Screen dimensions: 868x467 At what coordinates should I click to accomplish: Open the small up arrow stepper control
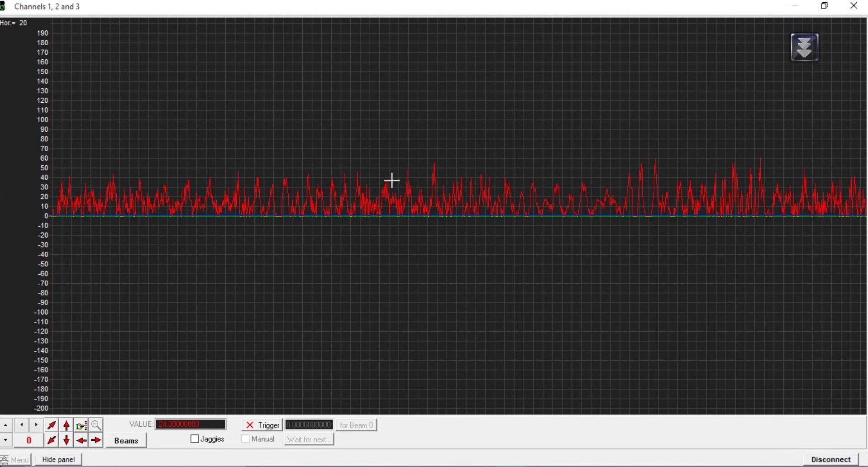tap(5, 425)
